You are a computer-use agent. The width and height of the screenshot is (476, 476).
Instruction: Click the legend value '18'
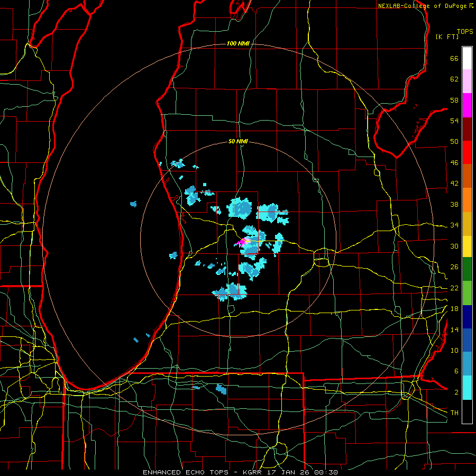pyautogui.click(x=454, y=309)
